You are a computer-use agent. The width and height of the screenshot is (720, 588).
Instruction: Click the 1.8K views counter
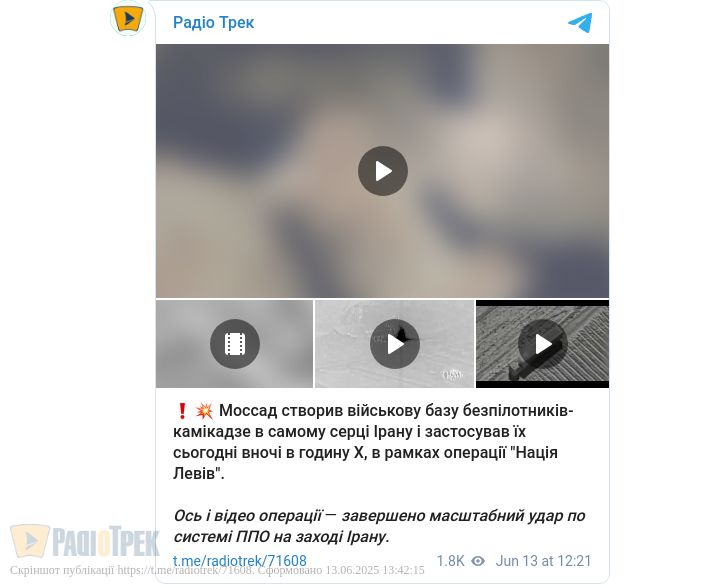[450, 561]
